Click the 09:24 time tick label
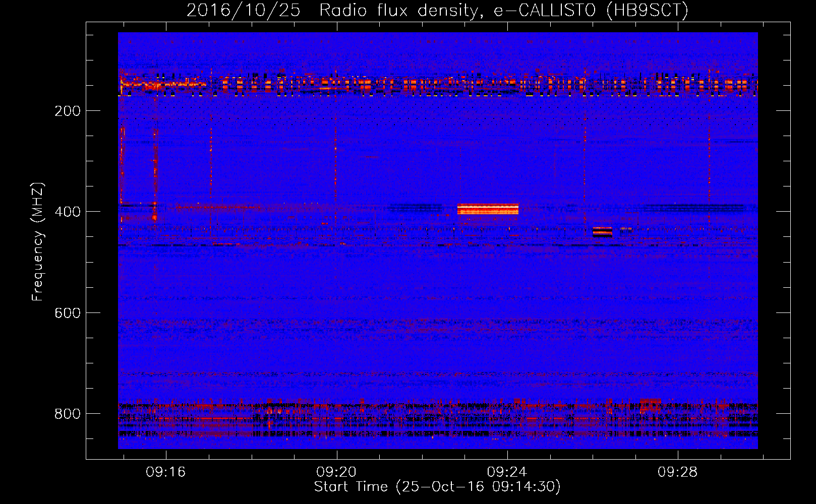The height and width of the screenshot is (504, 816). click(507, 472)
